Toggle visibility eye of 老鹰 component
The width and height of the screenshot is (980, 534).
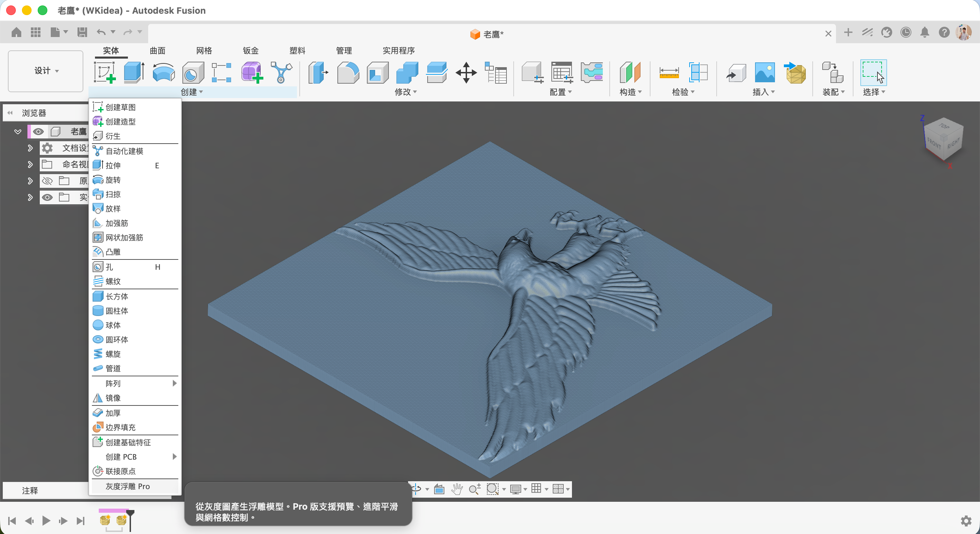click(x=38, y=132)
